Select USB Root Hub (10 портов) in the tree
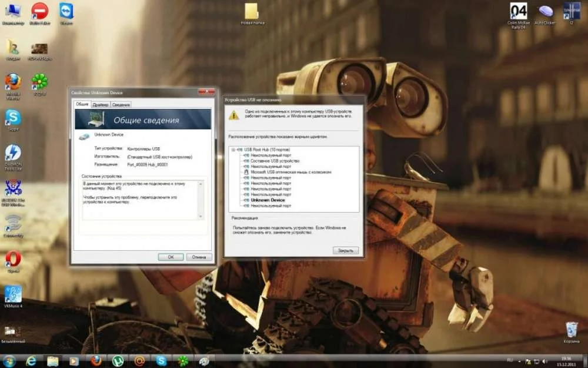588x368 pixels. point(266,150)
